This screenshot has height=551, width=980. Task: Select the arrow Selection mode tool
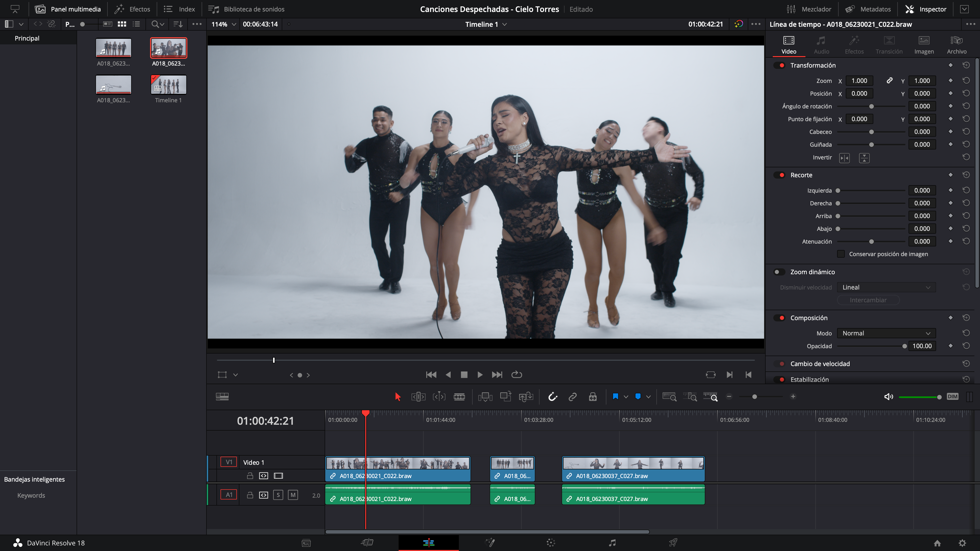point(398,397)
